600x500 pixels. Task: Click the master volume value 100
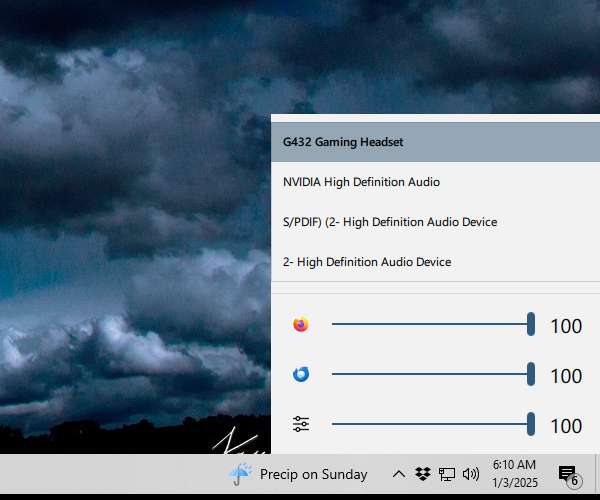[566, 426]
